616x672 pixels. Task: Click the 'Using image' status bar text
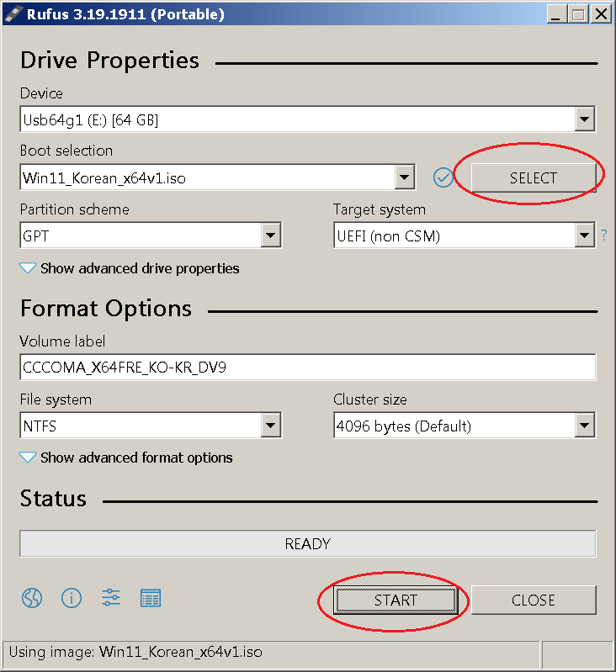tap(135, 652)
